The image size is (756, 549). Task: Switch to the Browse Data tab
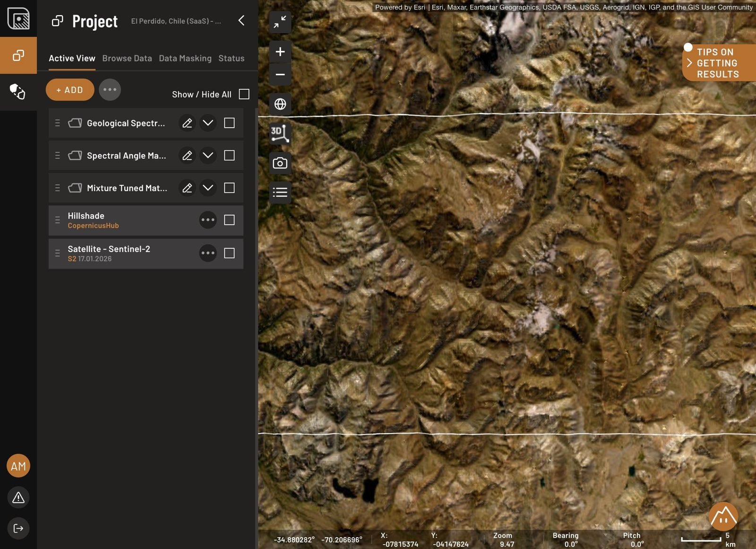127,59
